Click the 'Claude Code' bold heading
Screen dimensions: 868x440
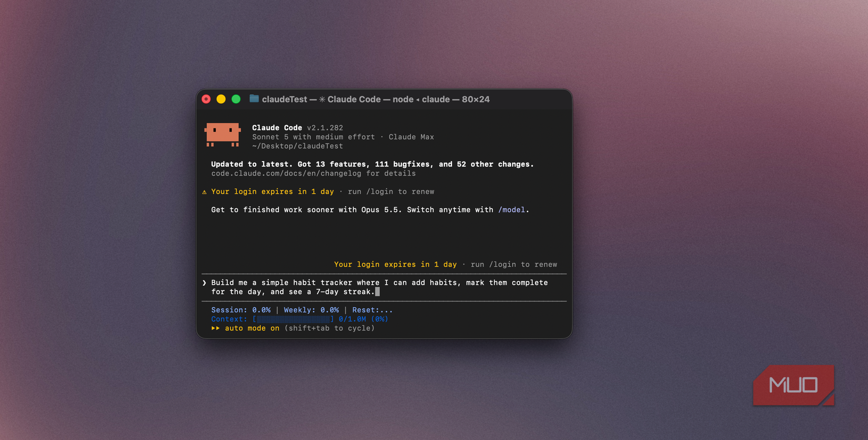(x=277, y=128)
